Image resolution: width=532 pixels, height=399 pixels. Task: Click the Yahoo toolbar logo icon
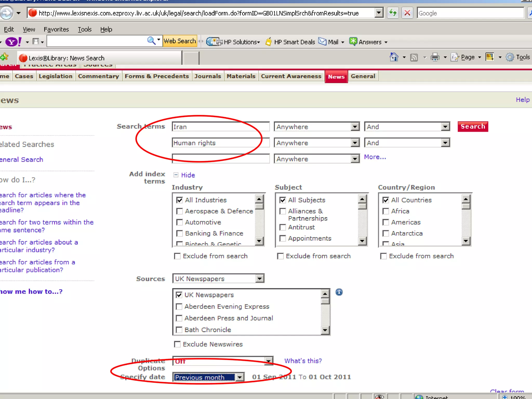point(14,42)
